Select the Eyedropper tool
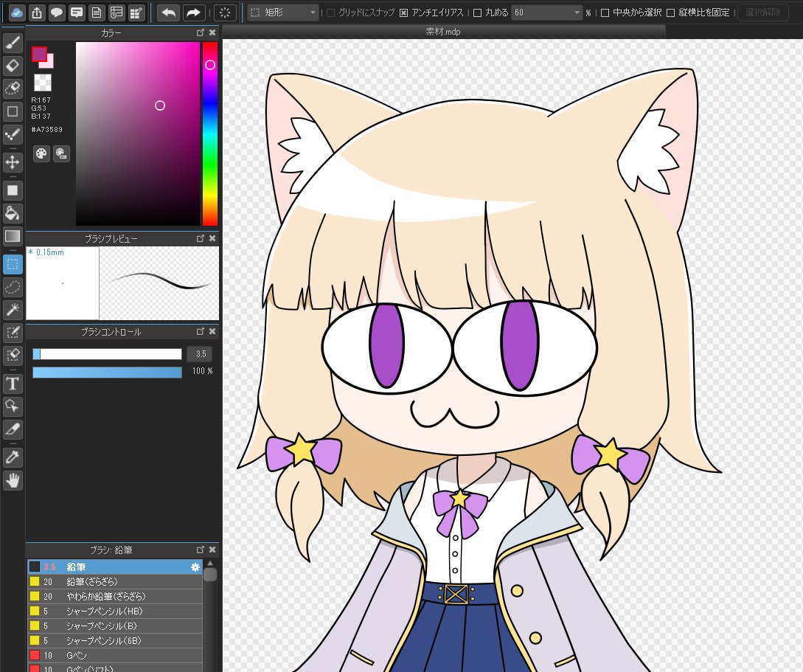Viewport: 803px width, 672px height. point(13,457)
